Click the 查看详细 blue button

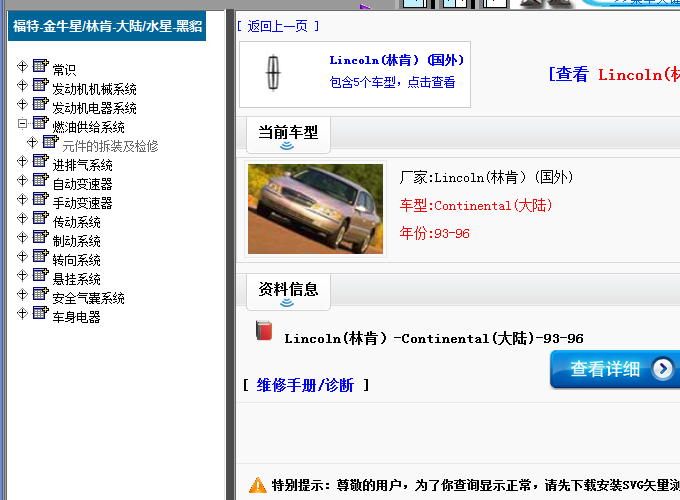pos(615,369)
